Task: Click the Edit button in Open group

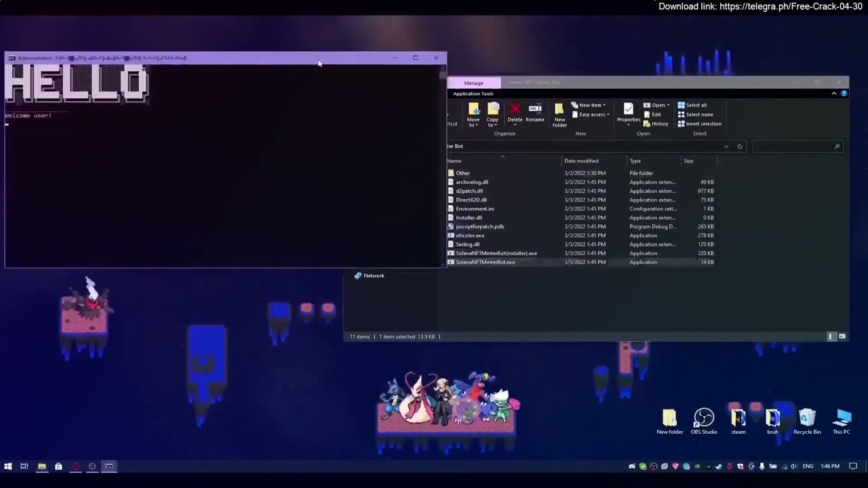Action: click(652, 115)
